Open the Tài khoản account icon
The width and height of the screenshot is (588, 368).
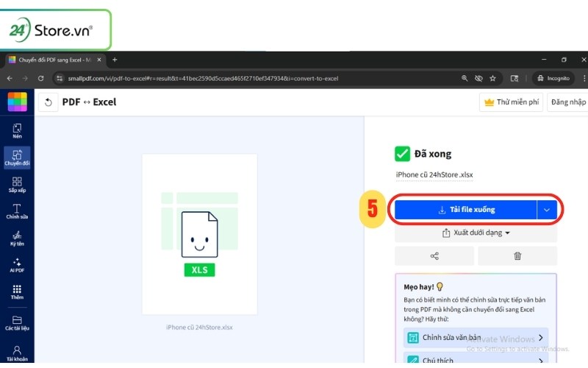tap(17, 353)
